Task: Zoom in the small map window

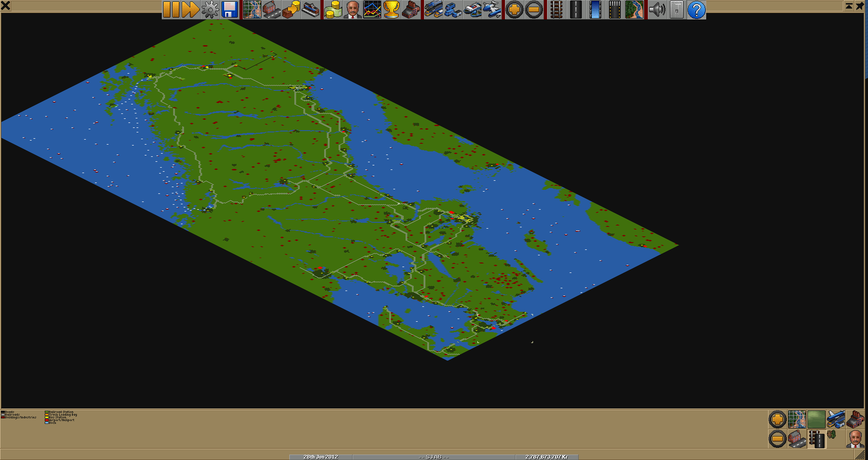Action: tap(778, 419)
